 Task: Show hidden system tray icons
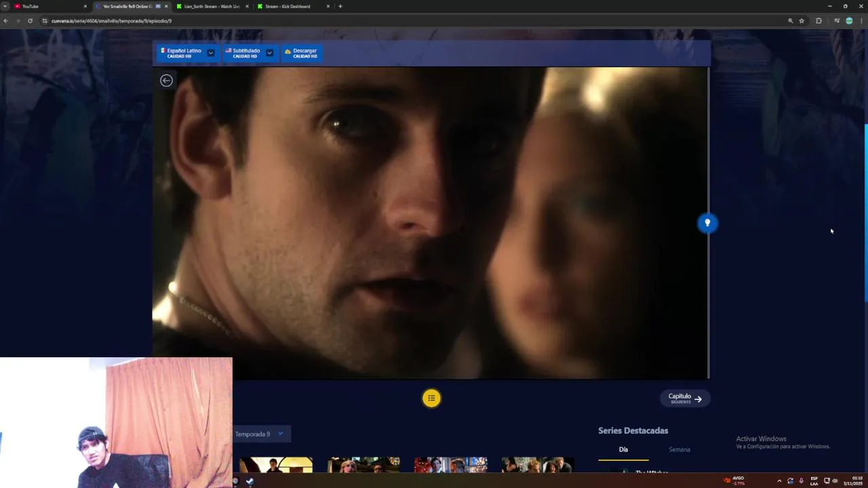point(779,481)
